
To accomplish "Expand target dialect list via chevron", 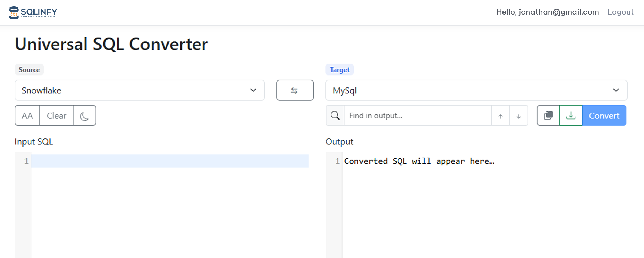I will tap(616, 90).
